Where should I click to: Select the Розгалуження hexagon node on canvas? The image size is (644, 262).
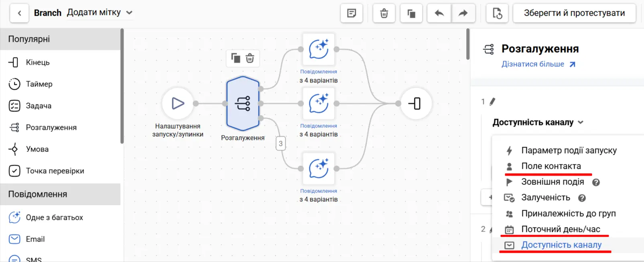(x=243, y=104)
